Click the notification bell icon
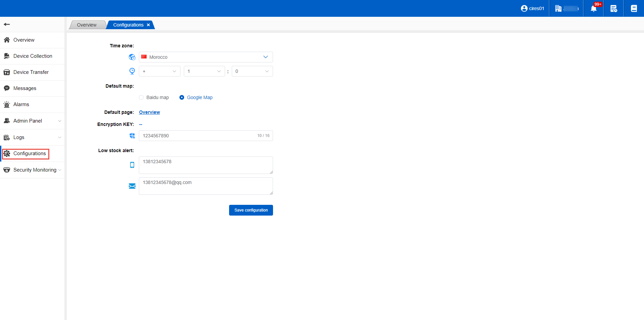Viewport: 644px width, 320px height. pyautogui.click(x=593, y=9)
